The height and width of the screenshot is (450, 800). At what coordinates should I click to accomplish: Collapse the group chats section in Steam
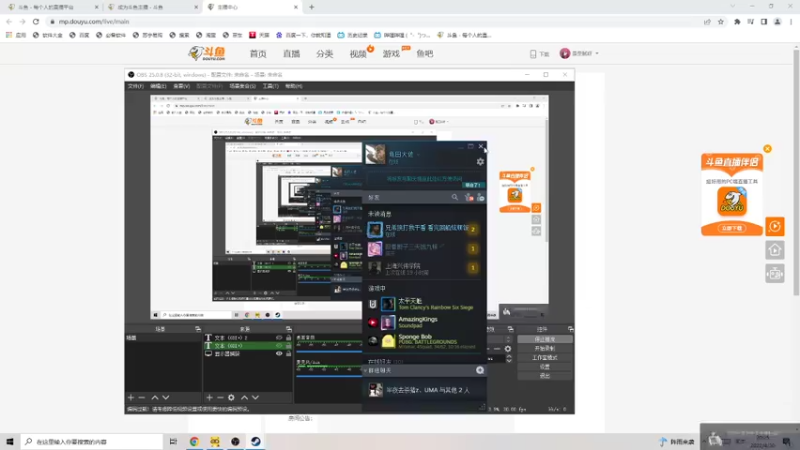click(x=365, y=370)
